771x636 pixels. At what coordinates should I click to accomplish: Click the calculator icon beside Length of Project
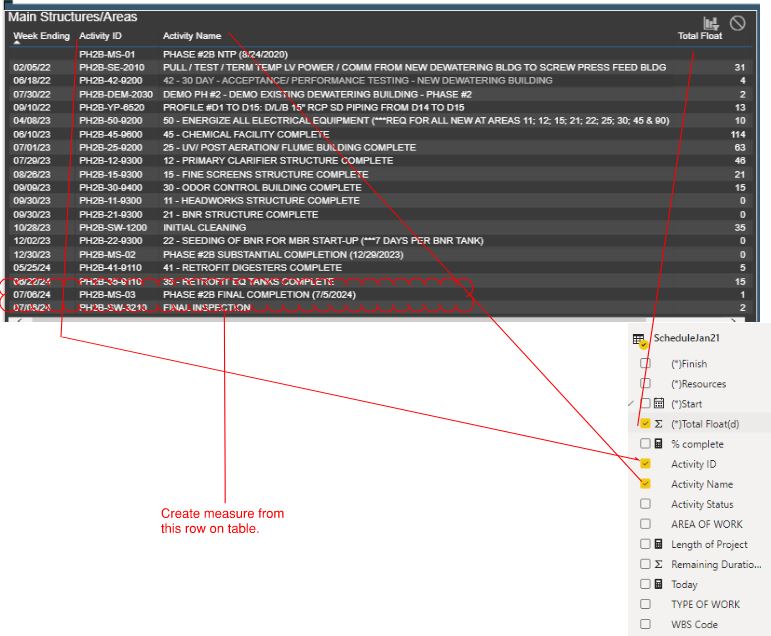659,544
